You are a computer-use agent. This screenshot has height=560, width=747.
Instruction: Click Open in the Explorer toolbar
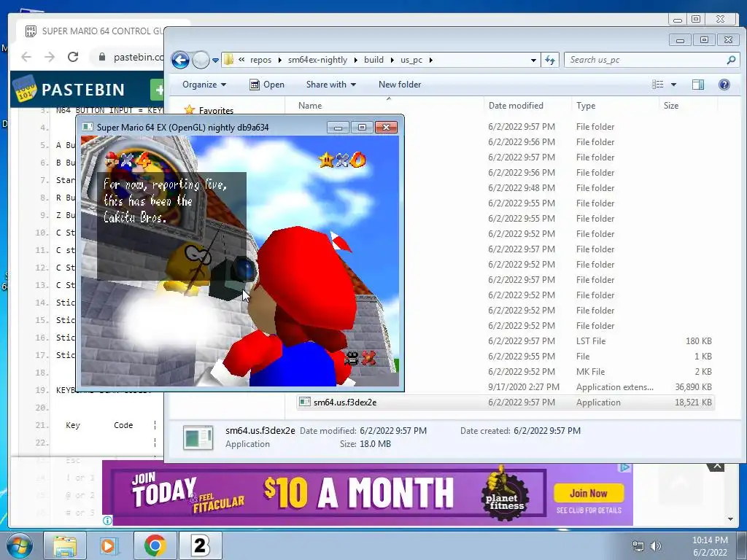point(267,85)
